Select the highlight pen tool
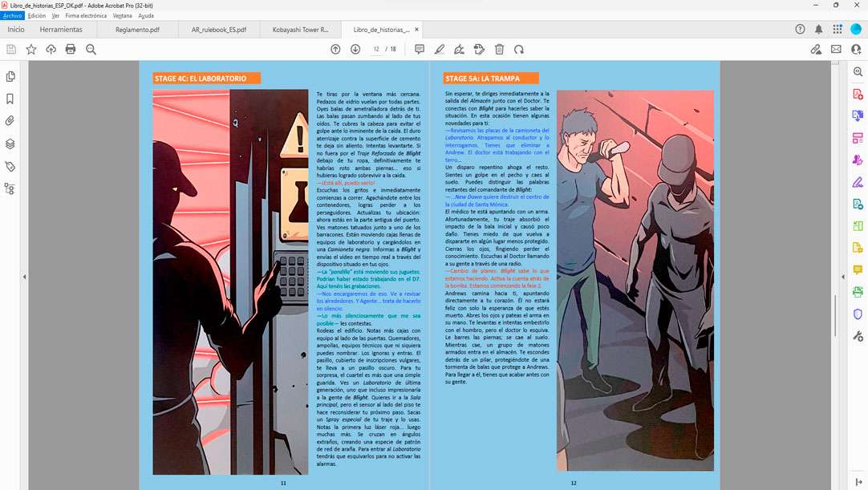The width and height of the screenshot is (868, 490). (440, 49)
